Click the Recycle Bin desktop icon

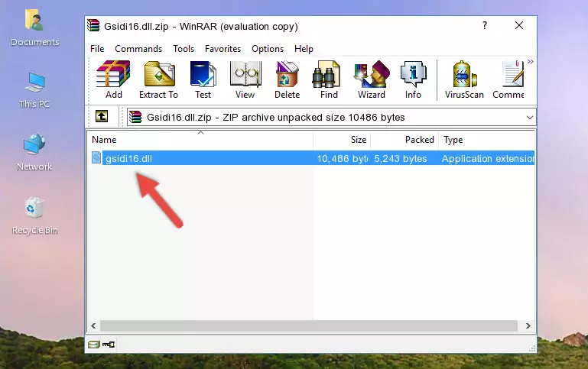34,215
